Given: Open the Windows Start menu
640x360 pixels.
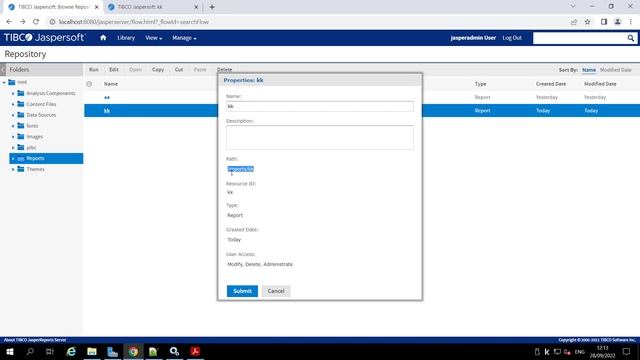Looking at the screenshot, I should point(10,351).
